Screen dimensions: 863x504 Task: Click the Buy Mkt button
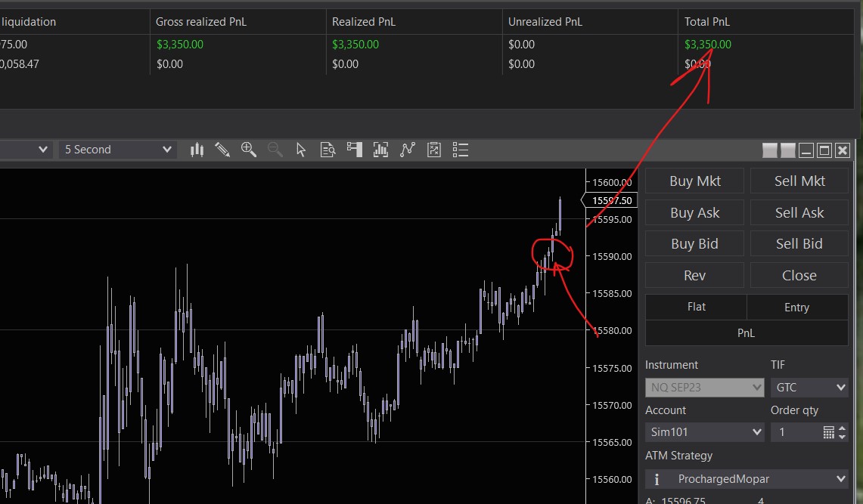coord(694,181)
